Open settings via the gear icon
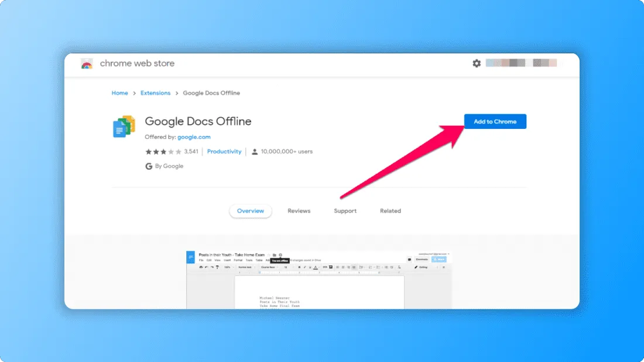This screenshot has width=644, height=362. (x=477, y=63)
